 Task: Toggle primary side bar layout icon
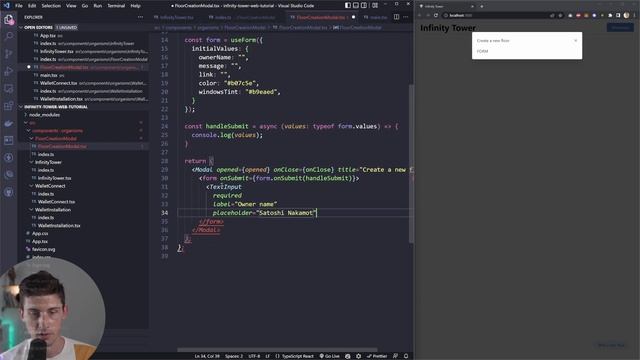348,6
